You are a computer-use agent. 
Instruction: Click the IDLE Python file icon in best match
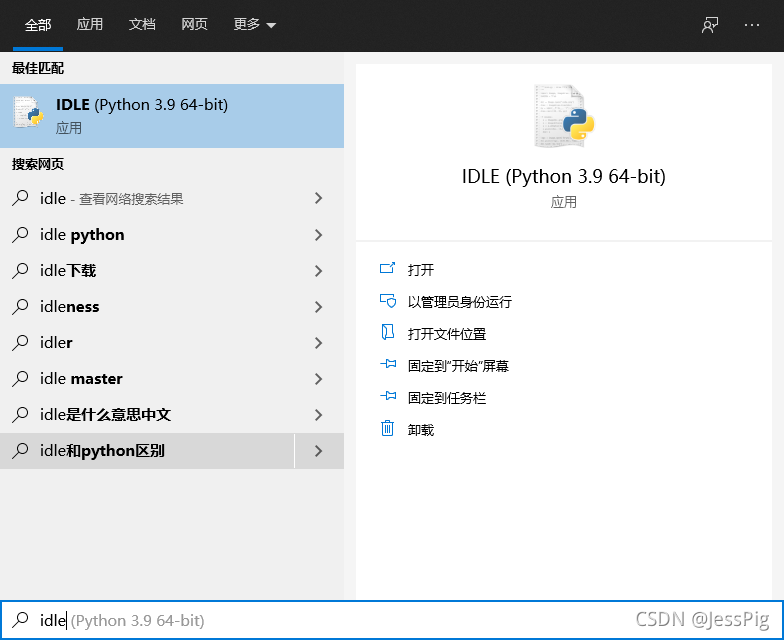[x=28, y=112]
